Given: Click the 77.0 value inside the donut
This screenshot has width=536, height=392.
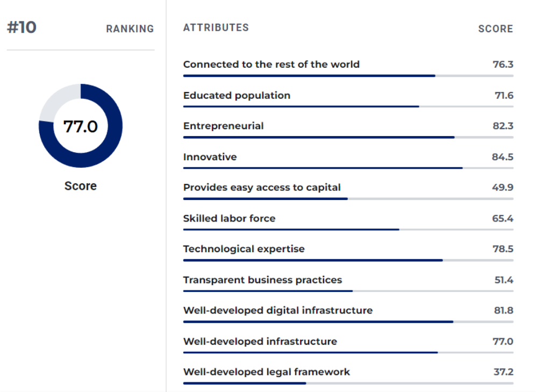Looking at the screenshot, I should 81,126.
